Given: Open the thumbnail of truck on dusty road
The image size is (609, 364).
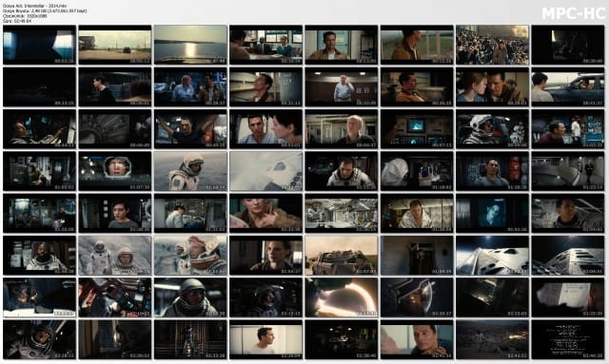Looking at the screenshot, I should click(x=115, y=45).
